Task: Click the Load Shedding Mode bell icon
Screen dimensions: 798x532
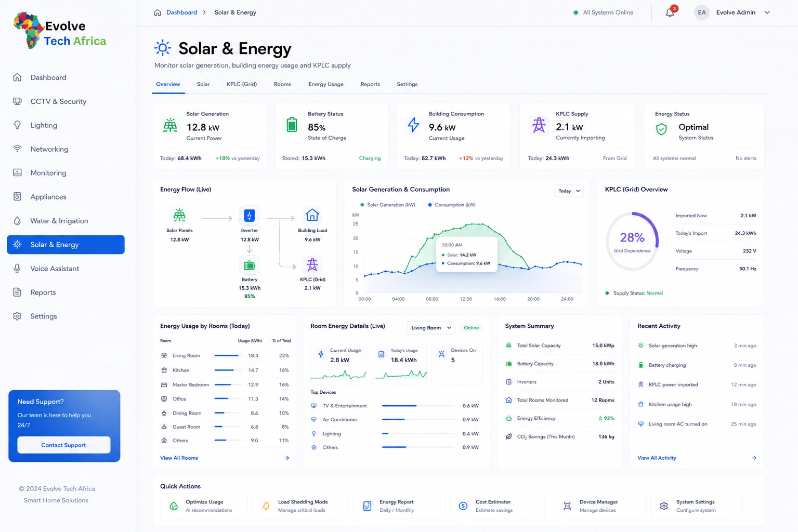Action: [266, 506]
